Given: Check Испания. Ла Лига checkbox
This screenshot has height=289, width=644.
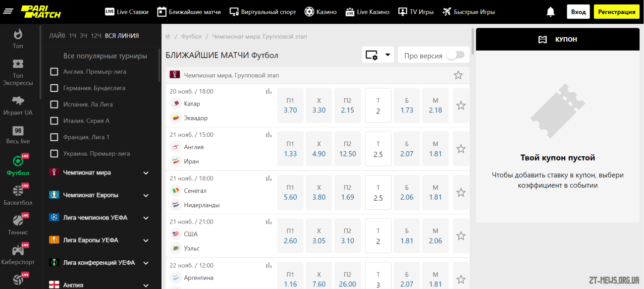Looking at the screenshot, I should click(54, 105).
